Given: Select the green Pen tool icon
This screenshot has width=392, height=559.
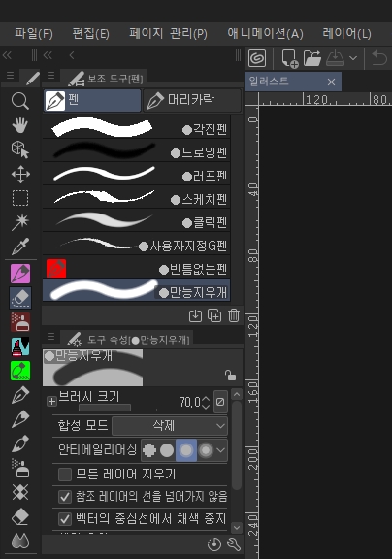Looking at the screenshot, I should pyautogui.click(x=20, y=371).
